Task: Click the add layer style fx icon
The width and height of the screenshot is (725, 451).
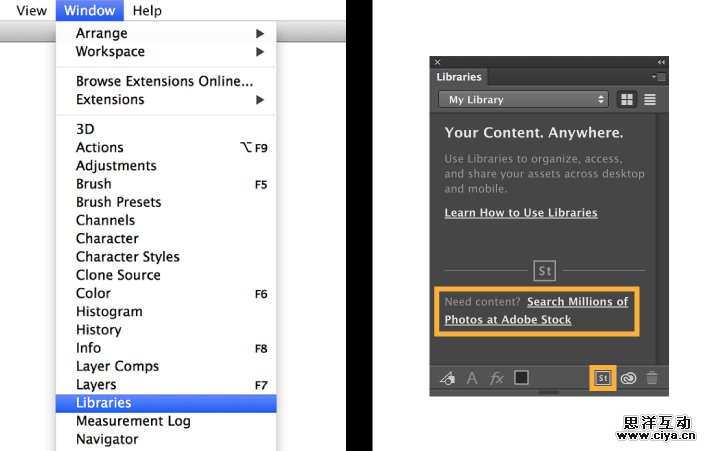Action: coord(496,378)
